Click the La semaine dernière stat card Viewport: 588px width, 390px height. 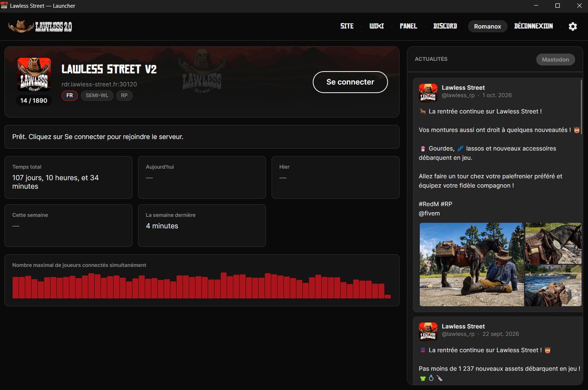click(x=202, y=225)
